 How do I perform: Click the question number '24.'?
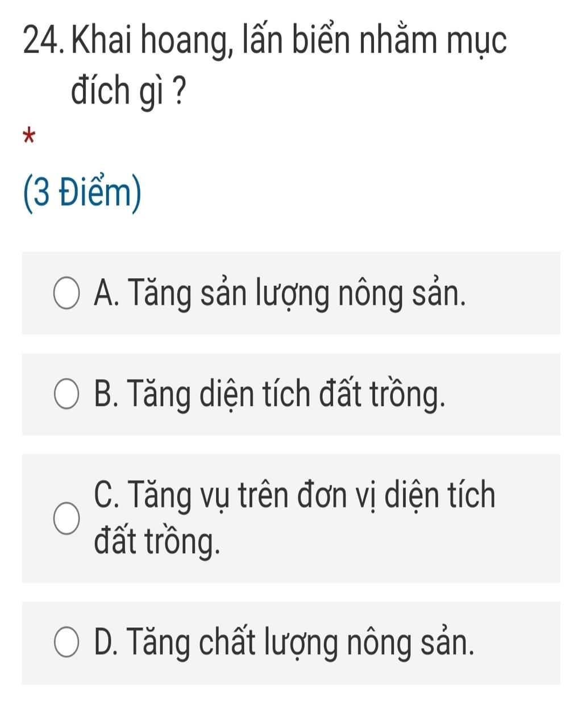[45, 42]
